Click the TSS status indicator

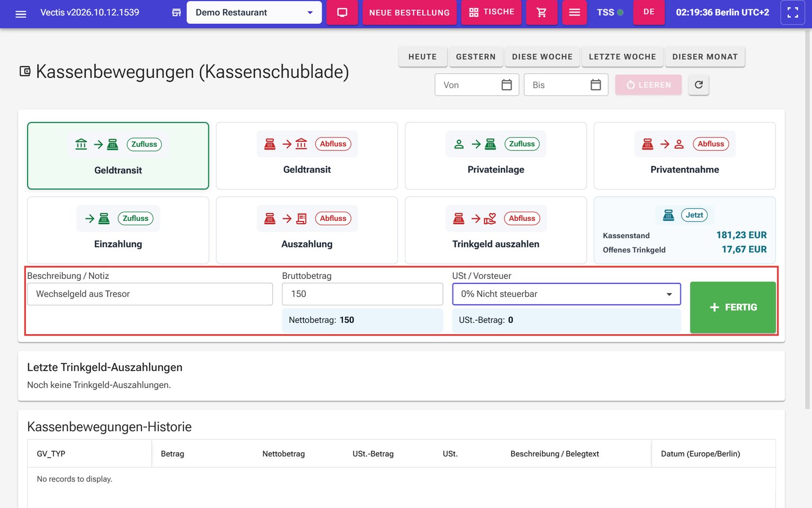point(610,12)
